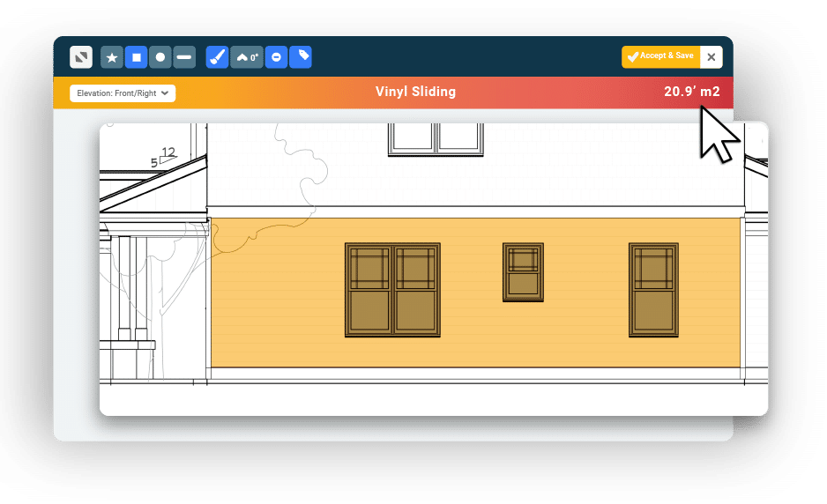
Task: Click the Vinyl Sliding title label
Action: (415, 92)
